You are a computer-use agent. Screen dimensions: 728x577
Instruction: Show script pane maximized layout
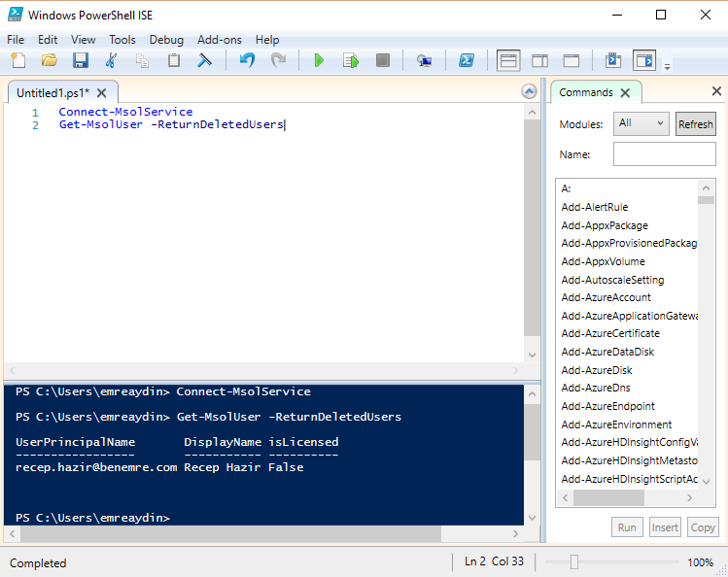tap(572, 60)
